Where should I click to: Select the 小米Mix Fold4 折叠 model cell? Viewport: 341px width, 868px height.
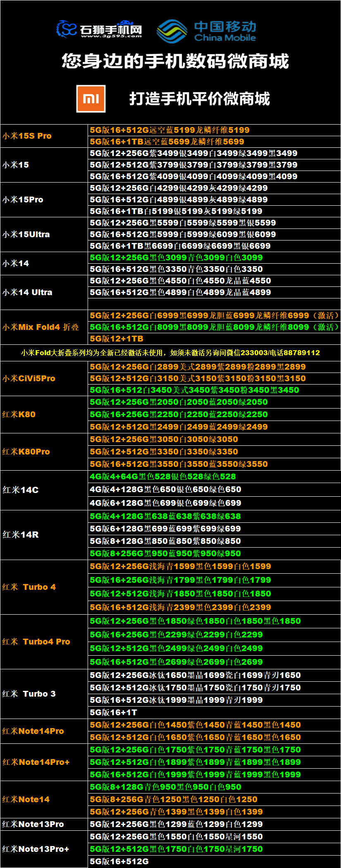pyautogui.click(x=44, y=327)
